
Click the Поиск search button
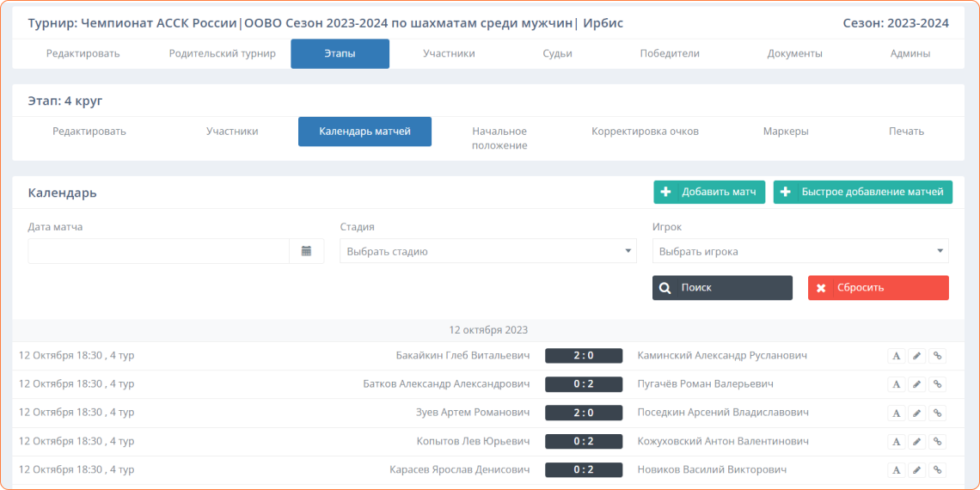click(x=722, y=288)
